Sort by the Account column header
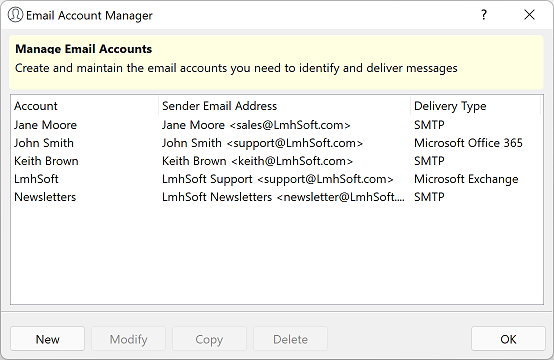This screenshot has width=554, height=360. 84,106
